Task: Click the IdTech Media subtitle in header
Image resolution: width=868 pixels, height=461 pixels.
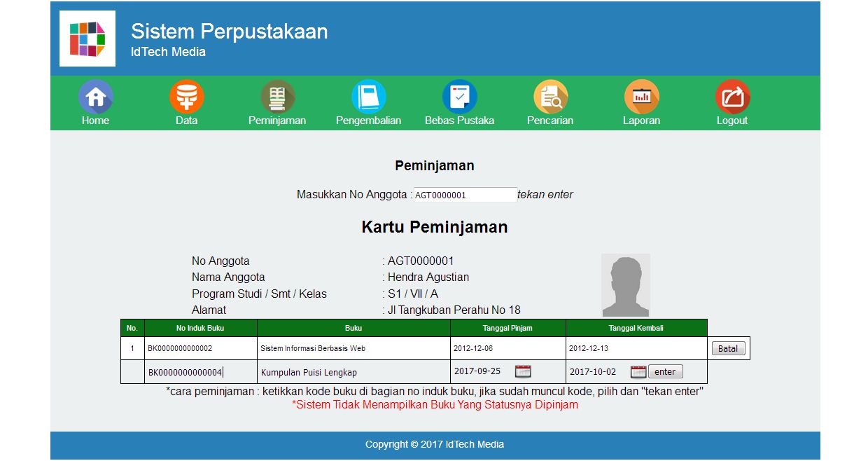Action: click(168, 52)
